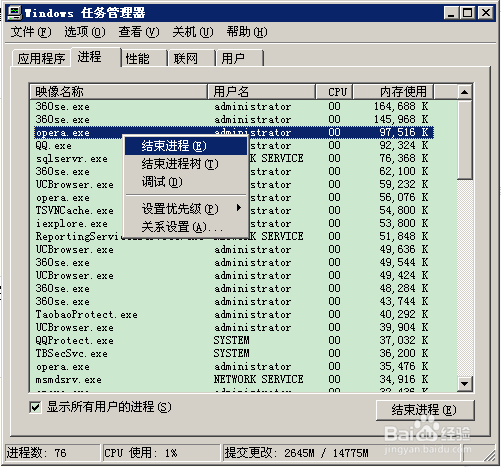Choose 结束进程树(T) in the context menu
The image size is (501, 467).
coord(186,164)
